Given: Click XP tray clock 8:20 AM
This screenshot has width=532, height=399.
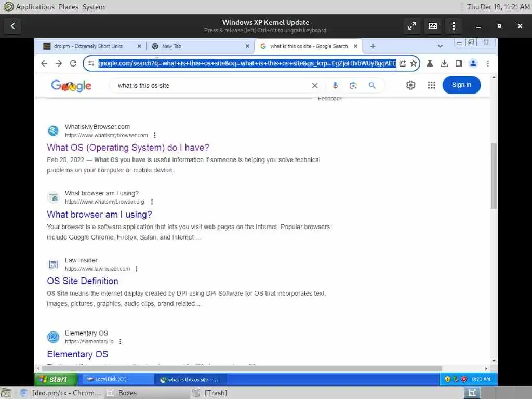Looking at the screenshot, I should pos(481,379).
